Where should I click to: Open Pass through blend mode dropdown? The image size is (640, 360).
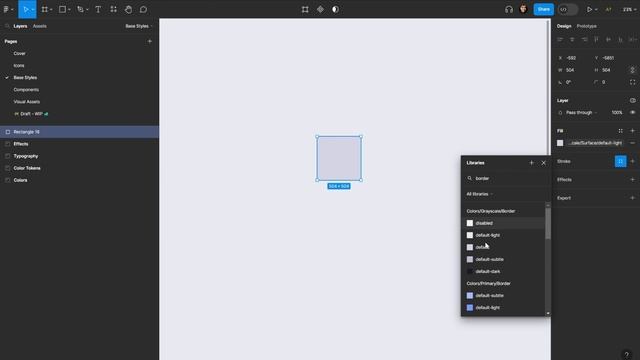pyautogui.click(x=581, y=113)
